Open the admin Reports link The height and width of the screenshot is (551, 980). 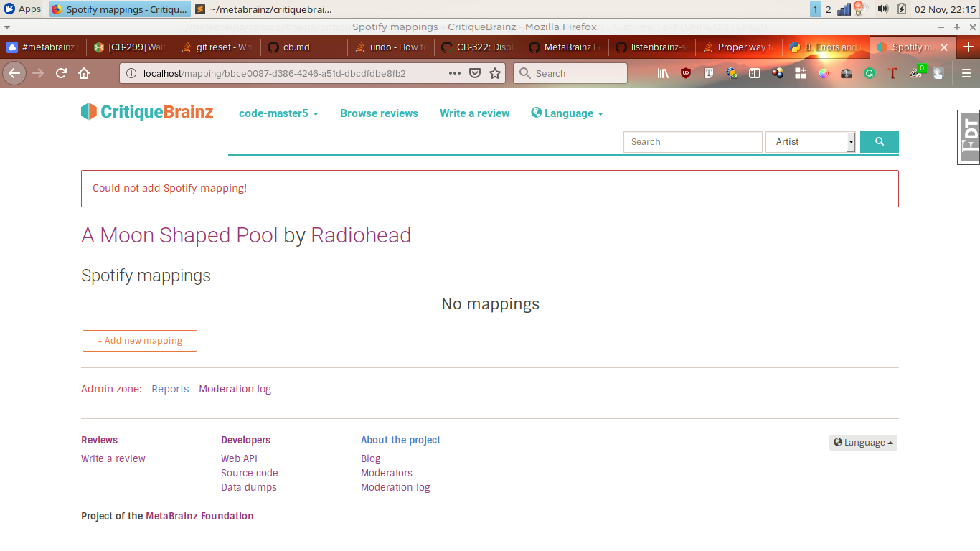(x=170, y=389)
